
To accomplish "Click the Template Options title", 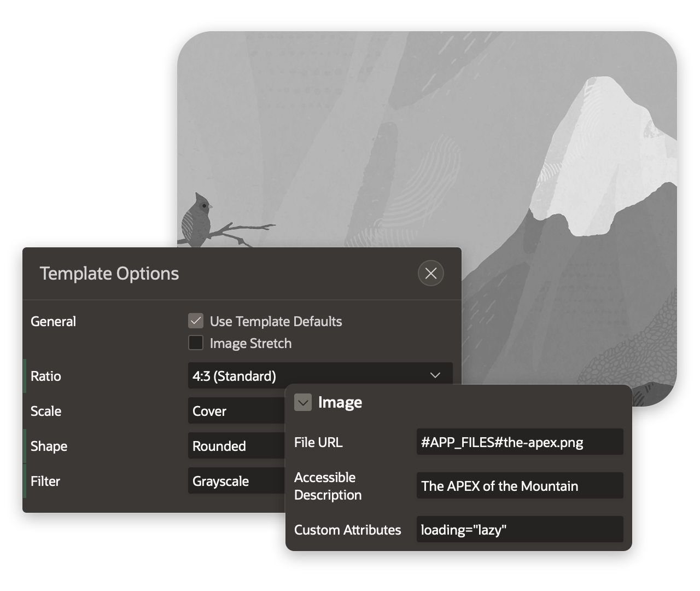I will pos(109,273).
